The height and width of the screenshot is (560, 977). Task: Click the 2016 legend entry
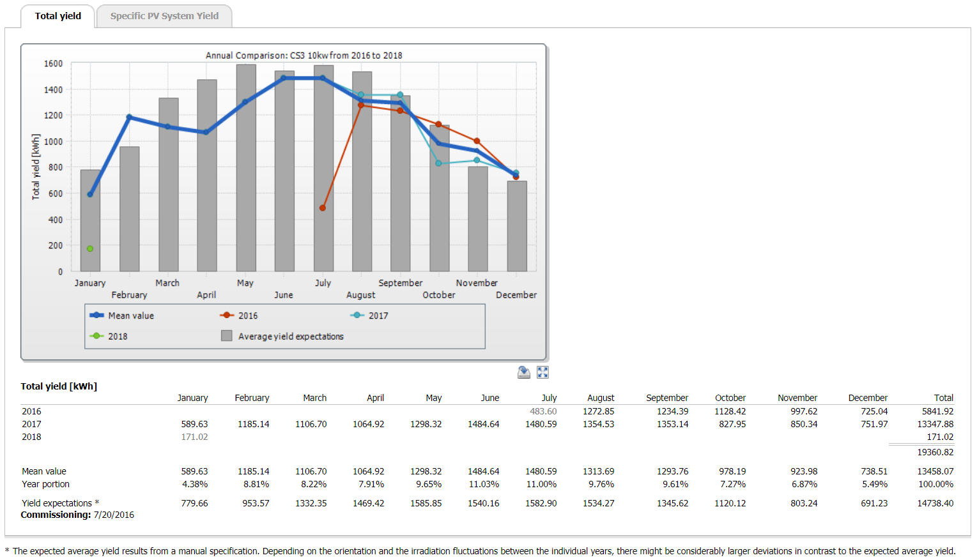click(x=239, y=315)
